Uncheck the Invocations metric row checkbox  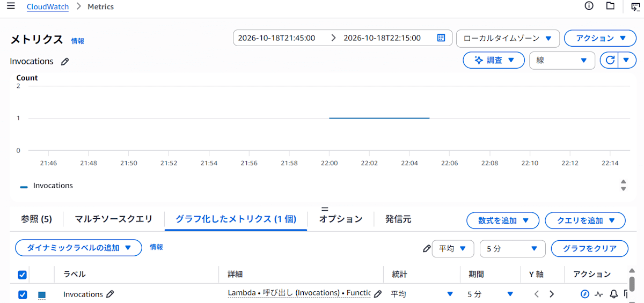click(x=23, y=294)
